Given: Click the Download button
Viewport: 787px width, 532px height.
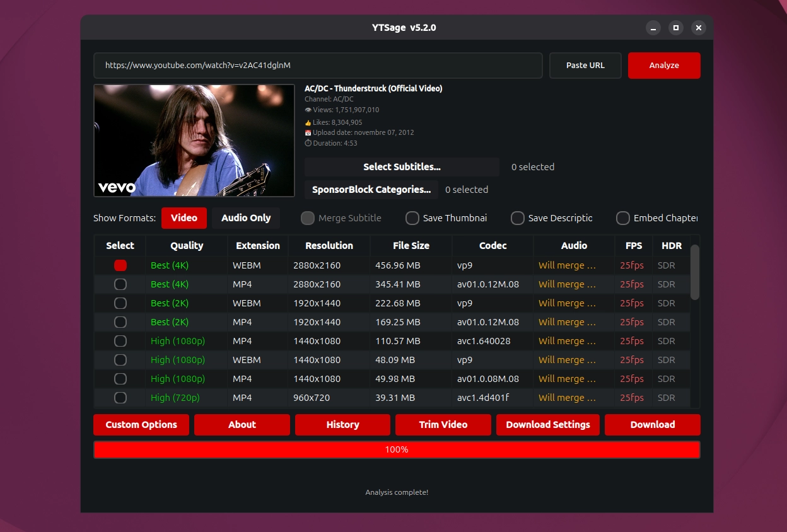Looking at the screenshot, I should 653,425.
